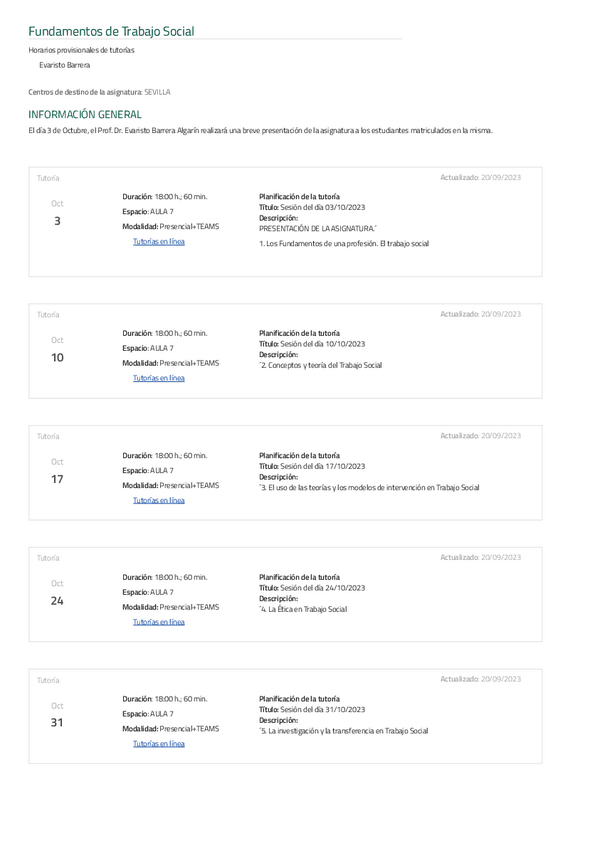Click the La Ética en Trabajo Social description

point(303,609)
